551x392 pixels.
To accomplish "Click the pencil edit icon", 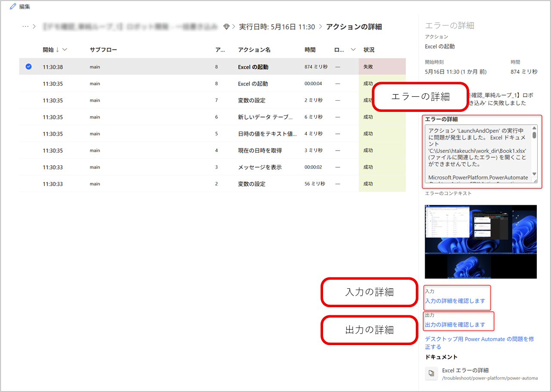I will pos(12,6).
